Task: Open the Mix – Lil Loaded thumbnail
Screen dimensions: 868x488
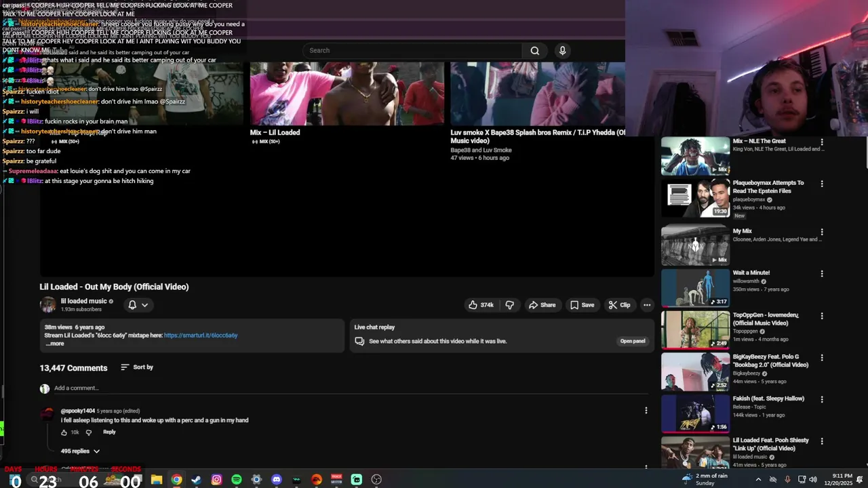Action: click(347, 94)
